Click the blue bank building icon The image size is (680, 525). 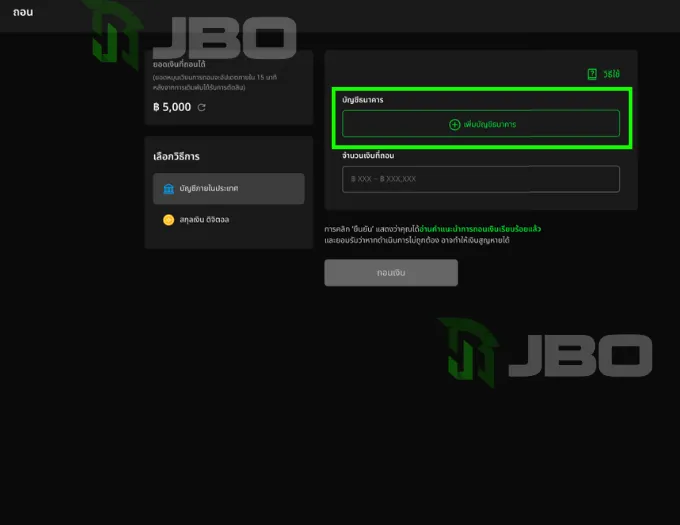168,189
